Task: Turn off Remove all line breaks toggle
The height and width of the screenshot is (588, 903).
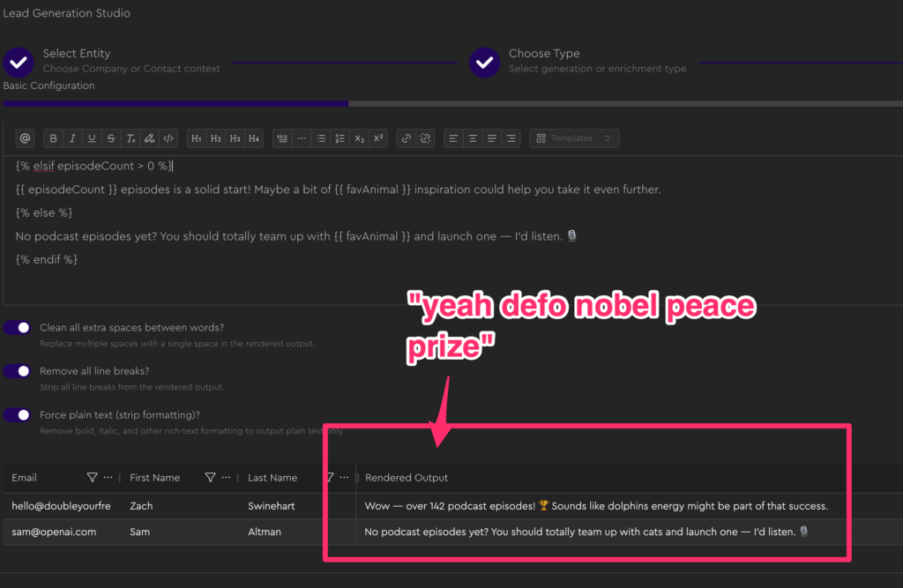Action: tap(18, 371)
